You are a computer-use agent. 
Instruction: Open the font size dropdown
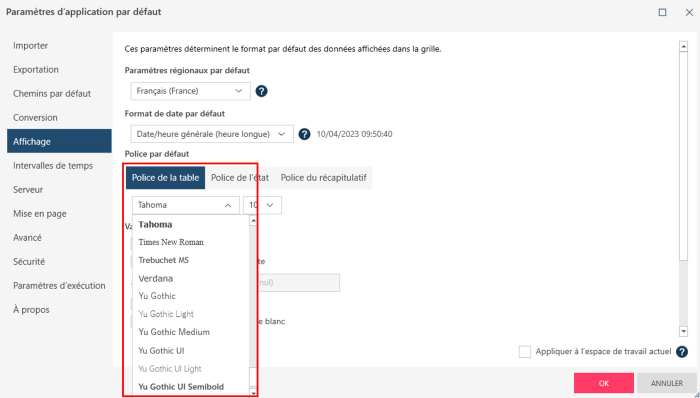coord(262,205)
